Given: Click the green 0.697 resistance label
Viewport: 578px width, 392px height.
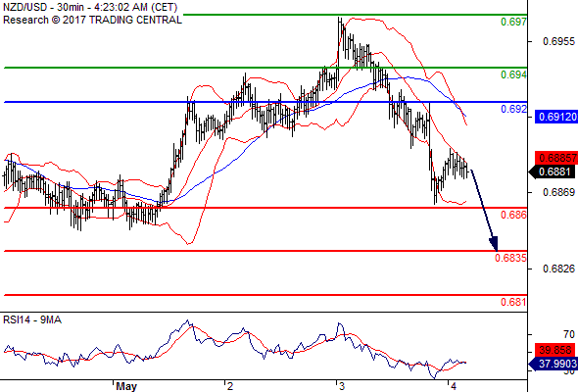Looking at the screenshot, I should [513, 22].
